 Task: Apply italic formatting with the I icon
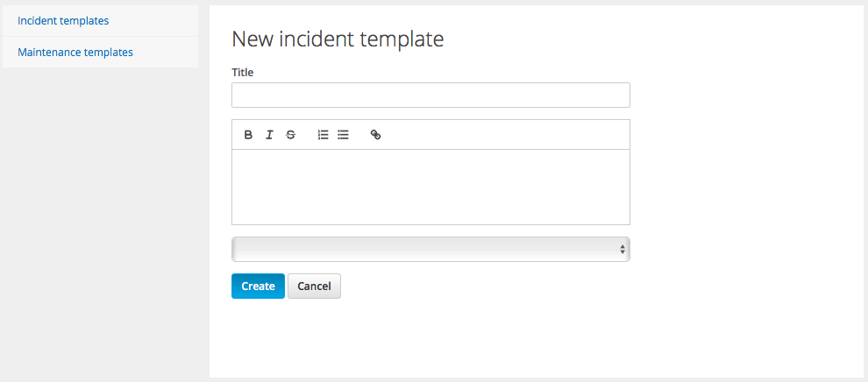tap(269, 134)
